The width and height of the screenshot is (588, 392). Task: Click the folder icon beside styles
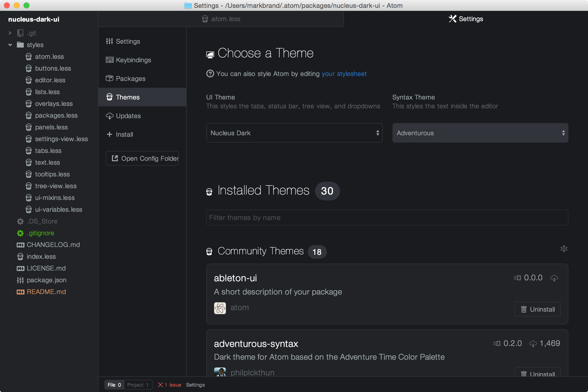click(x=20, y=45)
